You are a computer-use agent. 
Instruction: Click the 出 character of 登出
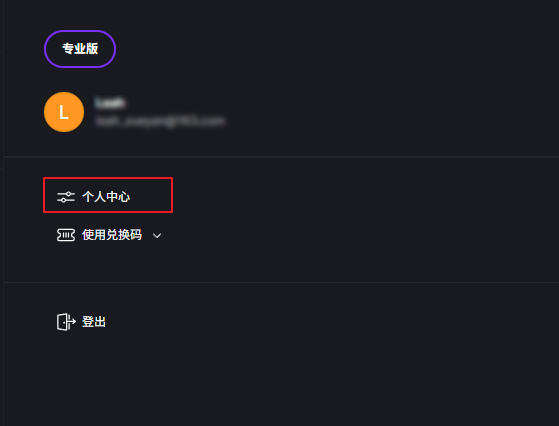click(100, 322)
